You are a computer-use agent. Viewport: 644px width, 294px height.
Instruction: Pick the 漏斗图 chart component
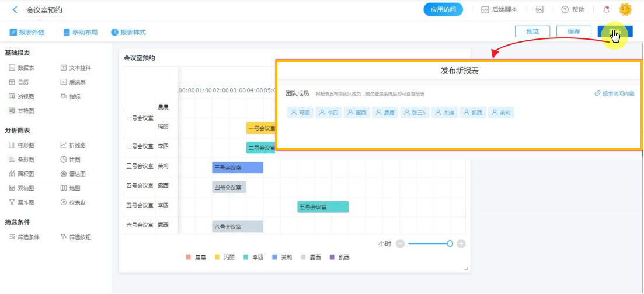point(22,203)
